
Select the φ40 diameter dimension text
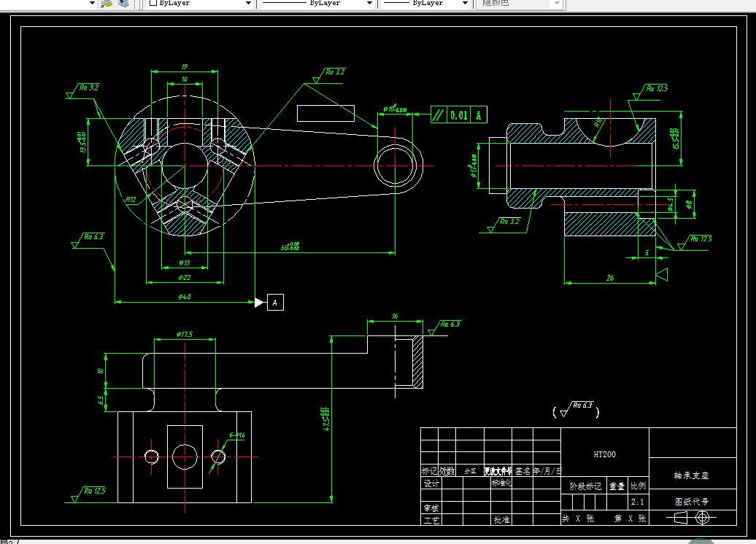184,297
